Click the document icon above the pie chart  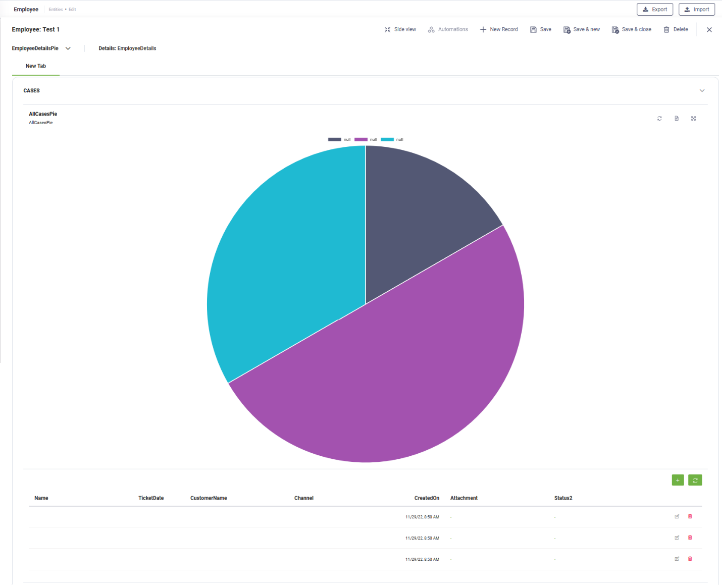pyautogui.click(x=677, y=119)
